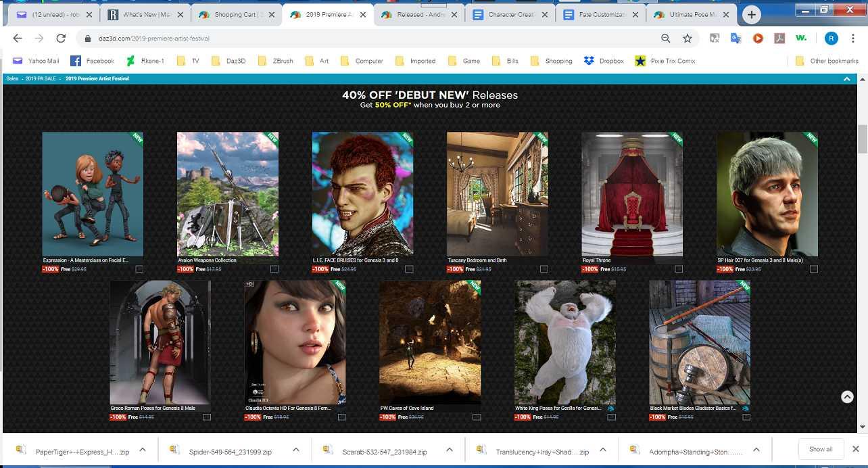Open the Rkane-1 DeviantArt bookmark
The width and height of the screenshot is (868, 468).
tap(145, 61)
